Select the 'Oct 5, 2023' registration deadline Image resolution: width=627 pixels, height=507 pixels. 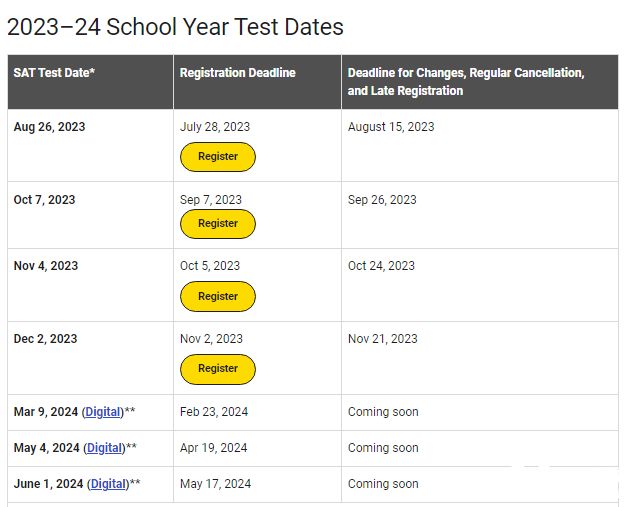pyautogui.click(x=210, y=265)
